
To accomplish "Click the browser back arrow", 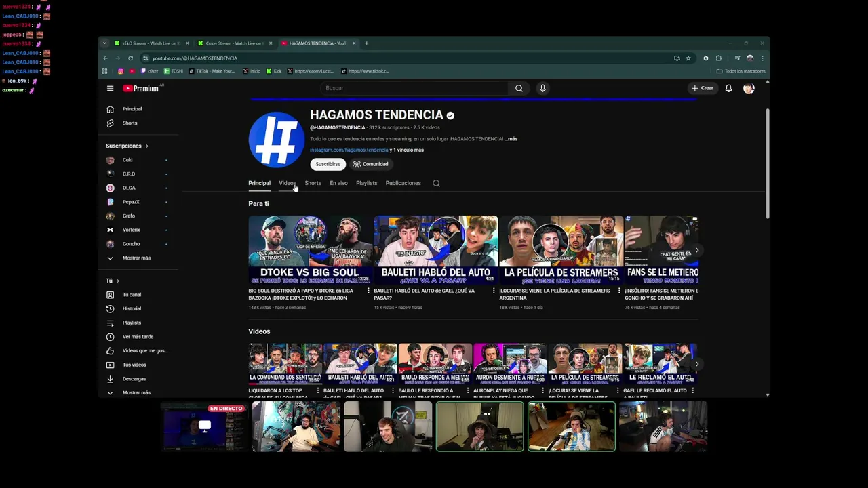I will click(105, 58).
